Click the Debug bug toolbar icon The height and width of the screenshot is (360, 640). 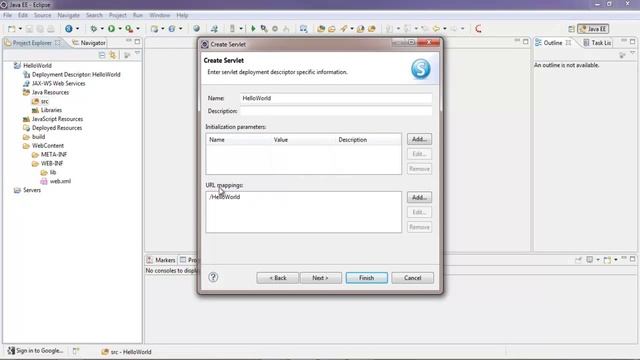tap(93, 29)
